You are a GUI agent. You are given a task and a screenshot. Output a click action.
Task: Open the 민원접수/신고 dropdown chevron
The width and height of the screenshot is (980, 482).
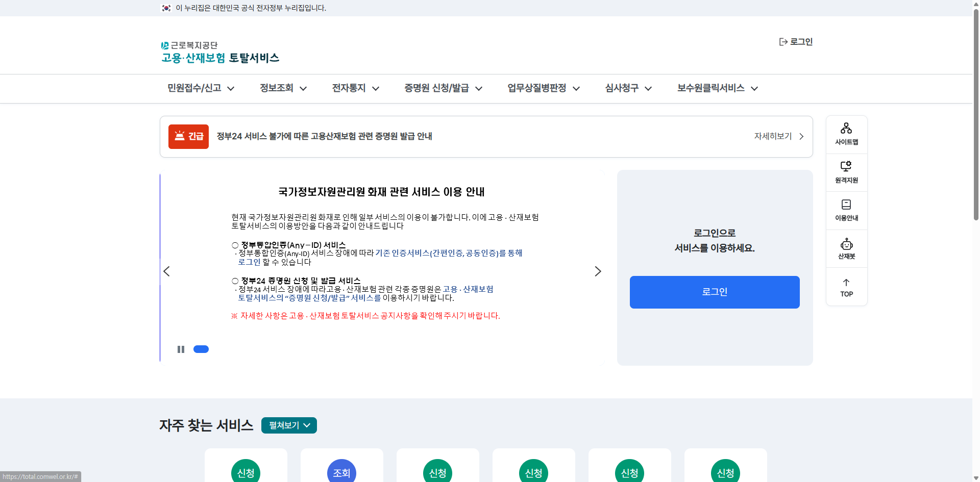click(232, 88)
